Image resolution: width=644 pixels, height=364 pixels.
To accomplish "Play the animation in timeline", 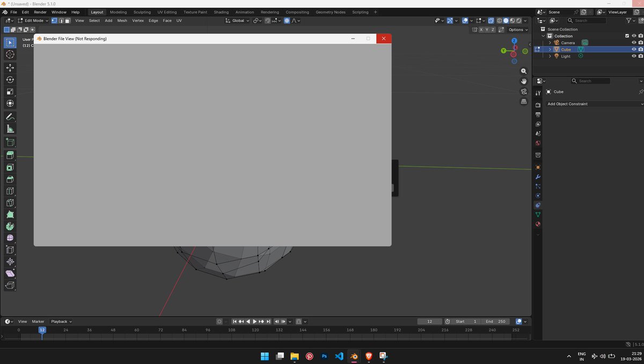I will [254, 322].
